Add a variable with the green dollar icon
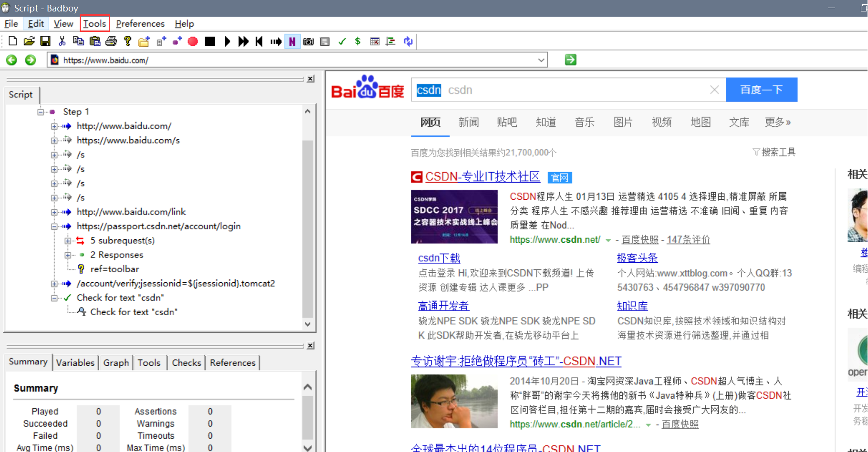This screenshot has width=868, height=452. pyautogui.click(x=358, y=41)
